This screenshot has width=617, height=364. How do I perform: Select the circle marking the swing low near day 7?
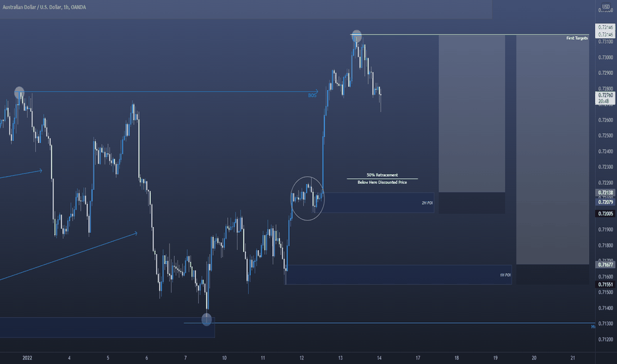pyautogui.click(x=207, y=319)
